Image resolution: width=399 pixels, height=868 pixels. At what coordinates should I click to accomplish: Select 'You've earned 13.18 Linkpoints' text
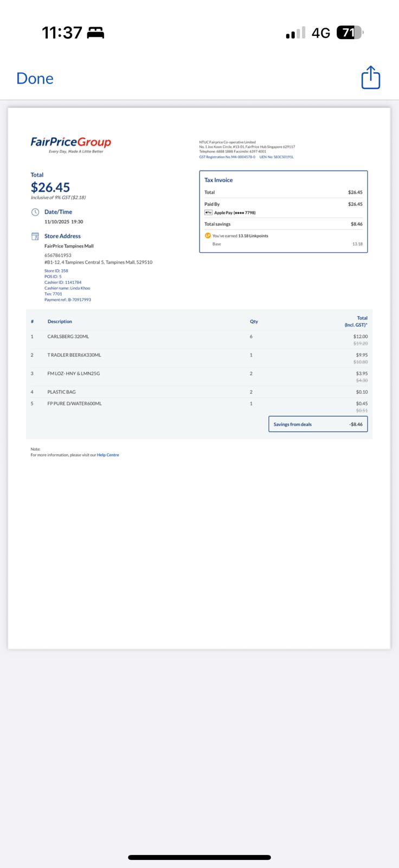tap(240, 236)
